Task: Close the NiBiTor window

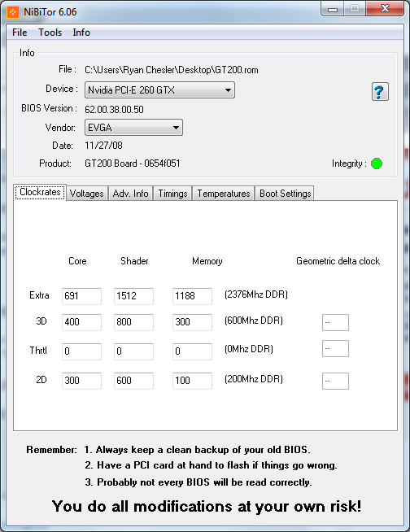Action: pyautogui.click(x=385, y=8)
